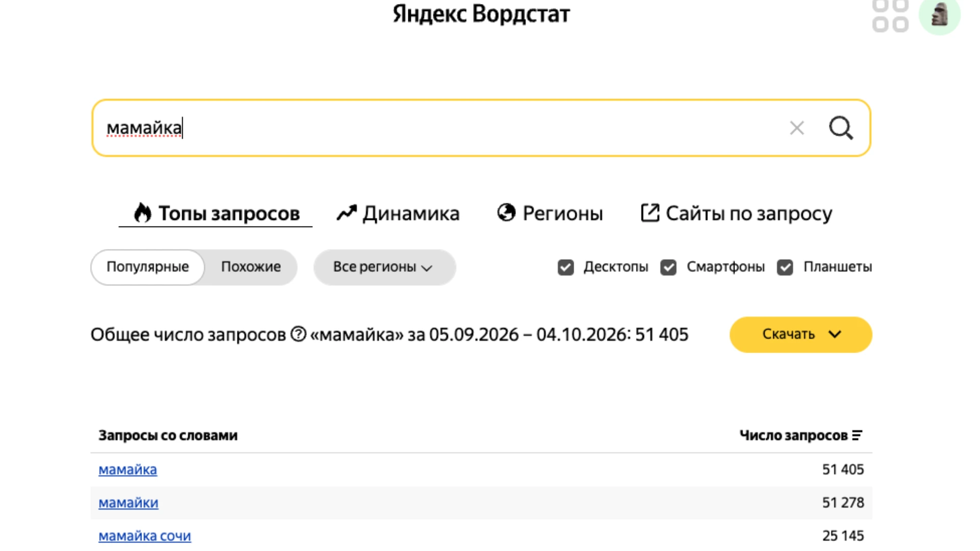Click the trend arrow icon of Динамика
The image size is (980, 551).
(x=347, y=213)
